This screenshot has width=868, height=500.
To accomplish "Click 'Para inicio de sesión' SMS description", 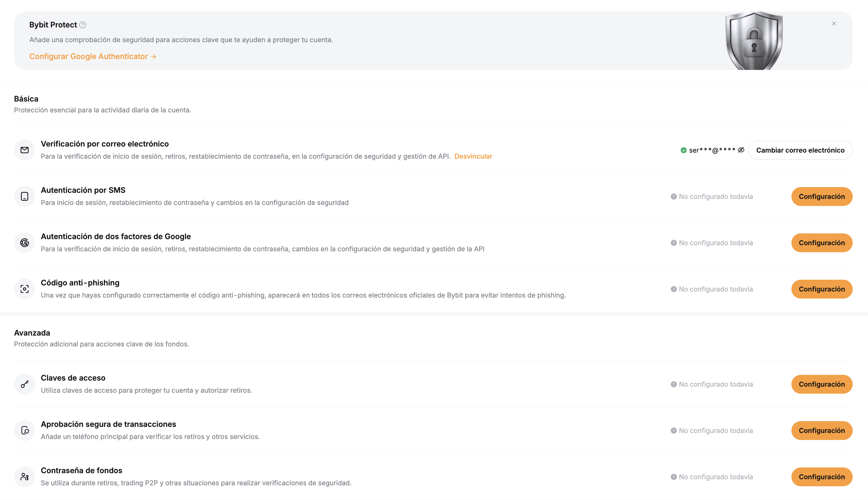I will click(195, 203).
